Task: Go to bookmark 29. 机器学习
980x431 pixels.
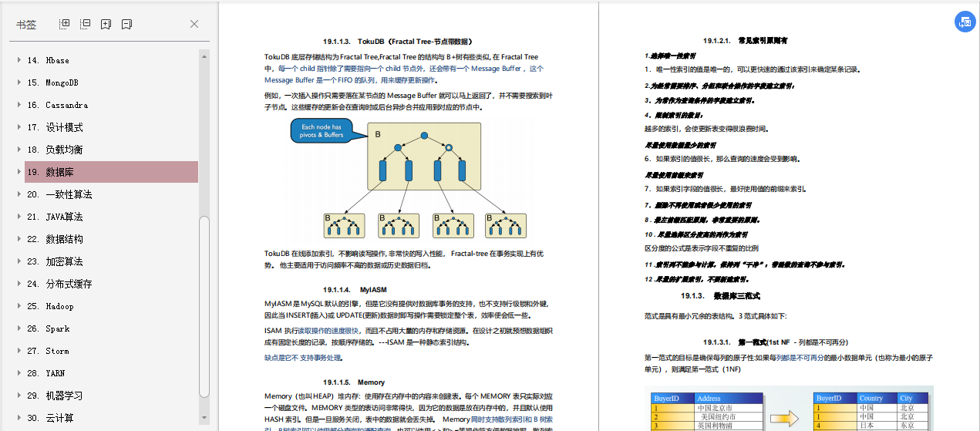Action: point(55,396)
